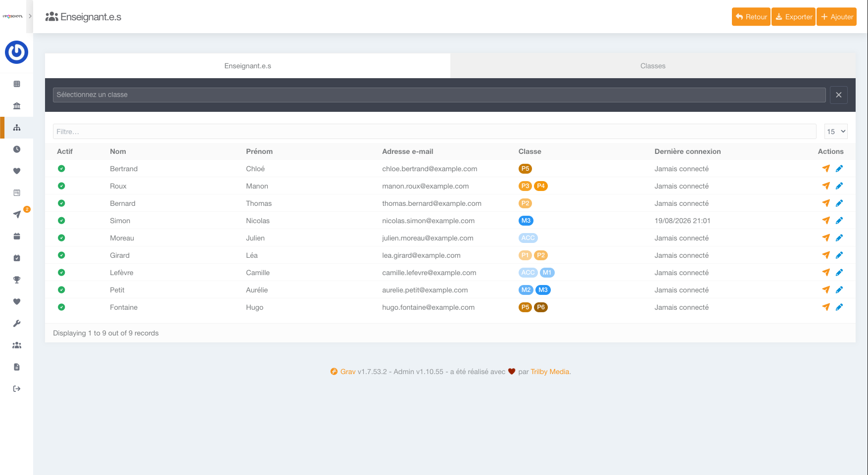Click the Ajouter button
868x475 pixels.
click(x=836, y=17)
